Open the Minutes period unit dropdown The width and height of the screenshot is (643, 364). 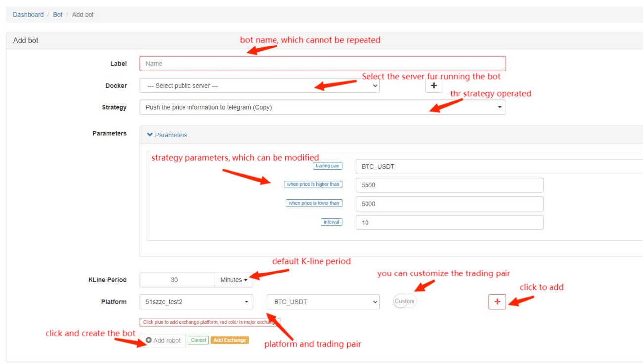pos(234,280)
